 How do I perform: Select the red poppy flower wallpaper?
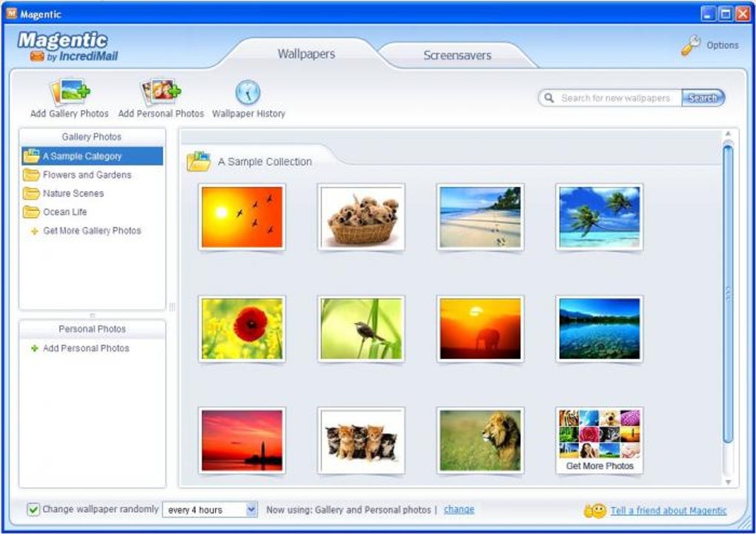point(242,329)
